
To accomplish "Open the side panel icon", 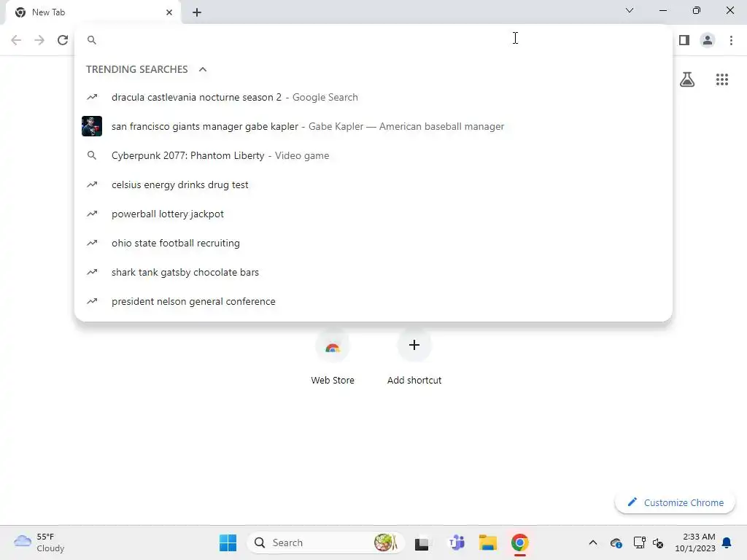I will [x=684, y=40].
